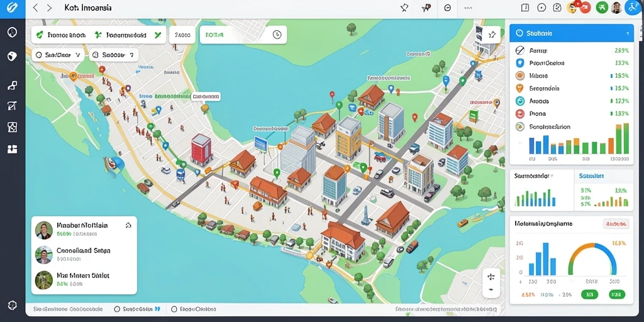644x322 pixels.
Task: Select the first person in the contacts card
Action: (x=84, y=230)
